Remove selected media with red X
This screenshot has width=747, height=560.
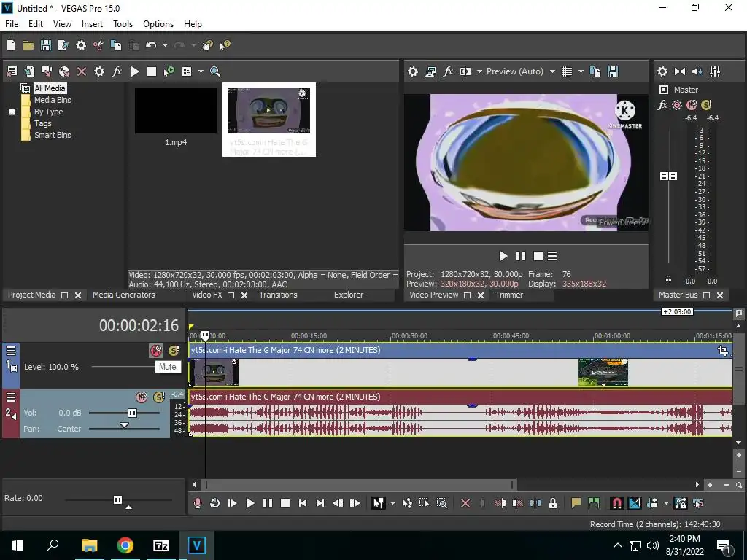pyautogui.click(x=82, y=71)
